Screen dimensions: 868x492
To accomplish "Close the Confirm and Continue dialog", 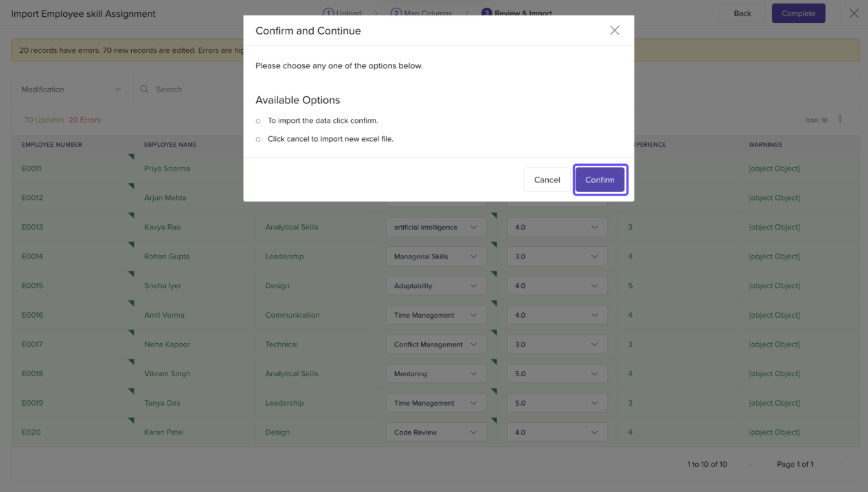I will tap(614, 30).
